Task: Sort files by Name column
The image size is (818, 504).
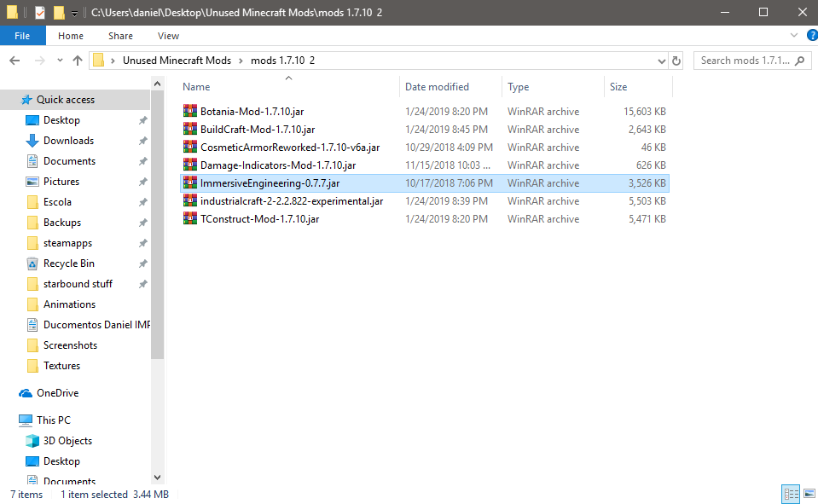Action: pos(196,87)
